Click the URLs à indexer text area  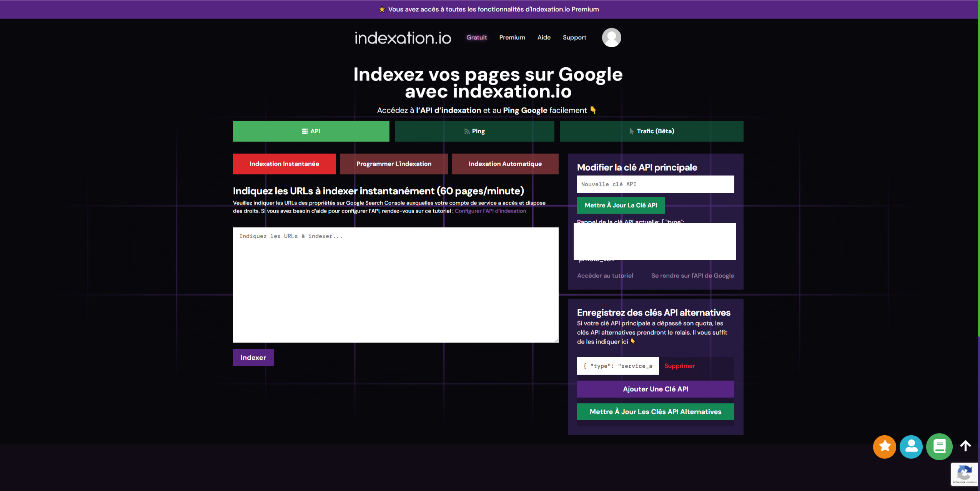click(x=395, y=285)
